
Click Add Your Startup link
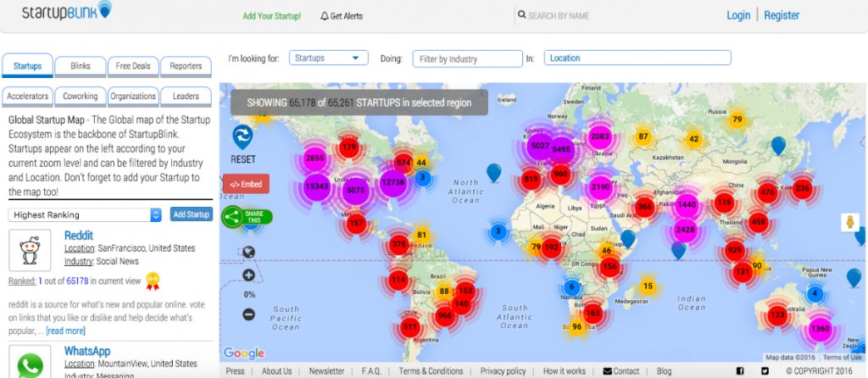pyautogui.click(x=272, y=16)
